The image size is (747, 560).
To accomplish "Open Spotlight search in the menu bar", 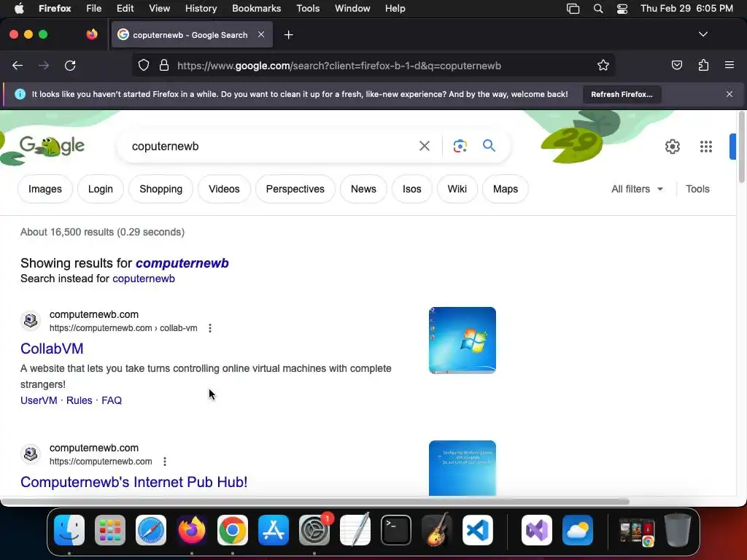I will tap(598, 9).
